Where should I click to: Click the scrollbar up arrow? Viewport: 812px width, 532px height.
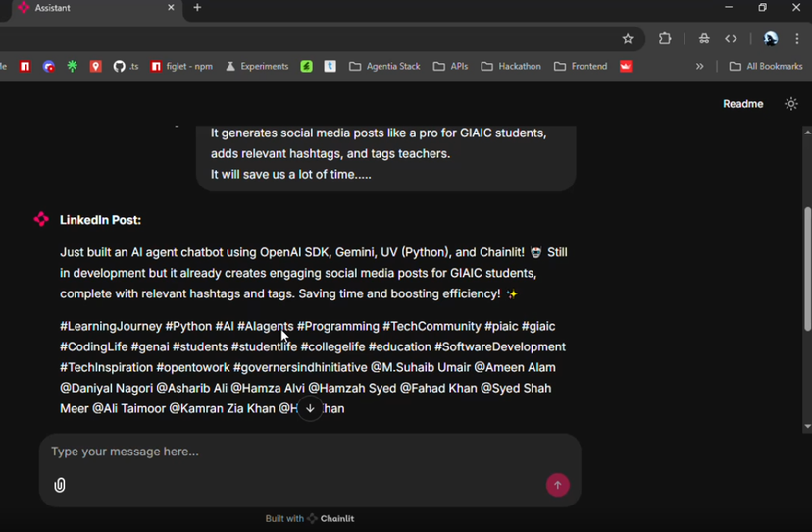point(807,133)
